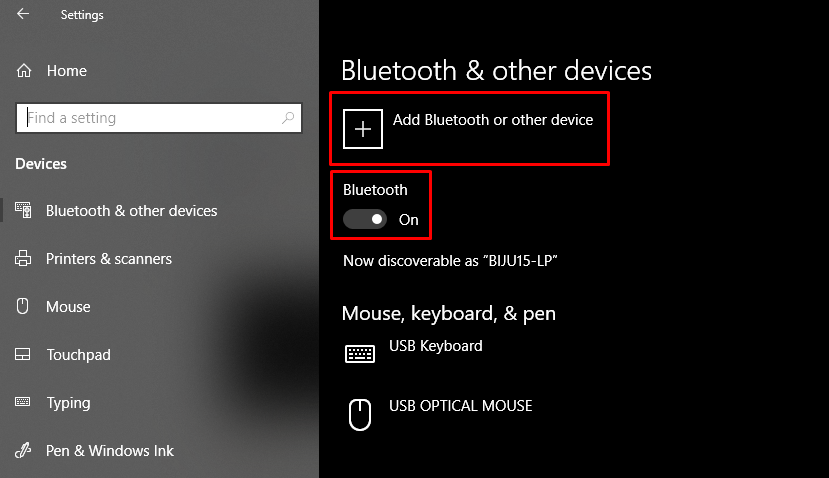The image size is (829, 478).
Task: Click the back arrow in Settings
Action: [x=23, y=15]
